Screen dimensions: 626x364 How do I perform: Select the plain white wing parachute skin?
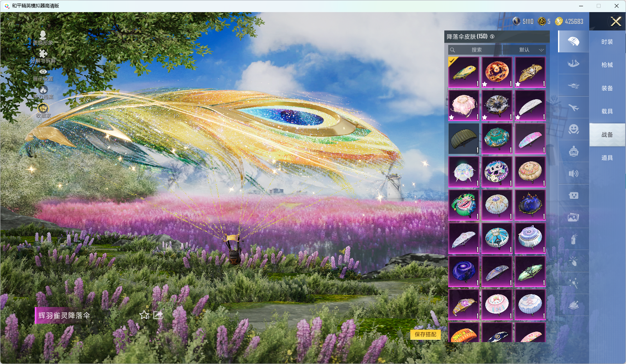point(530,105)
